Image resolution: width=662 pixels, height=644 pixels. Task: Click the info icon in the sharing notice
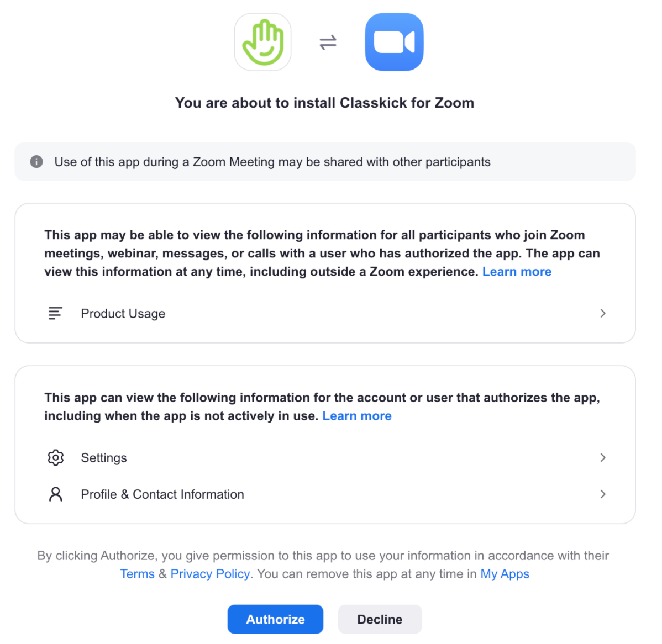tap(36, 162)
